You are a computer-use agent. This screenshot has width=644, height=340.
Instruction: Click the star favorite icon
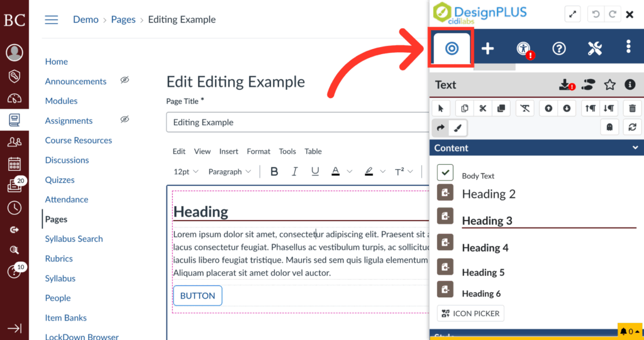[x=610, y=85]
